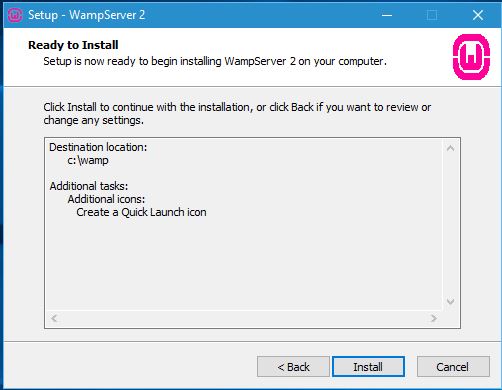Minimize the Setup window
This screenshot has height=390, width=502.
coord(387,15)
